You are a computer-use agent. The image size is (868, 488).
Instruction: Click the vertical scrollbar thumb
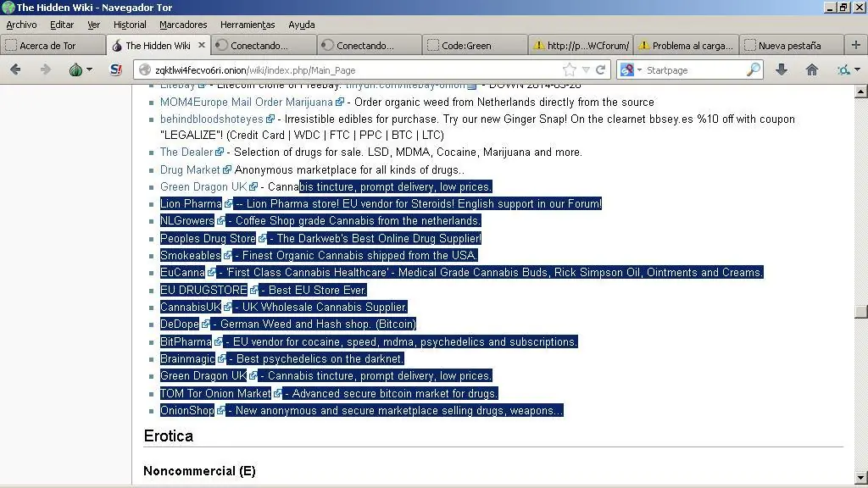point(860,312)
